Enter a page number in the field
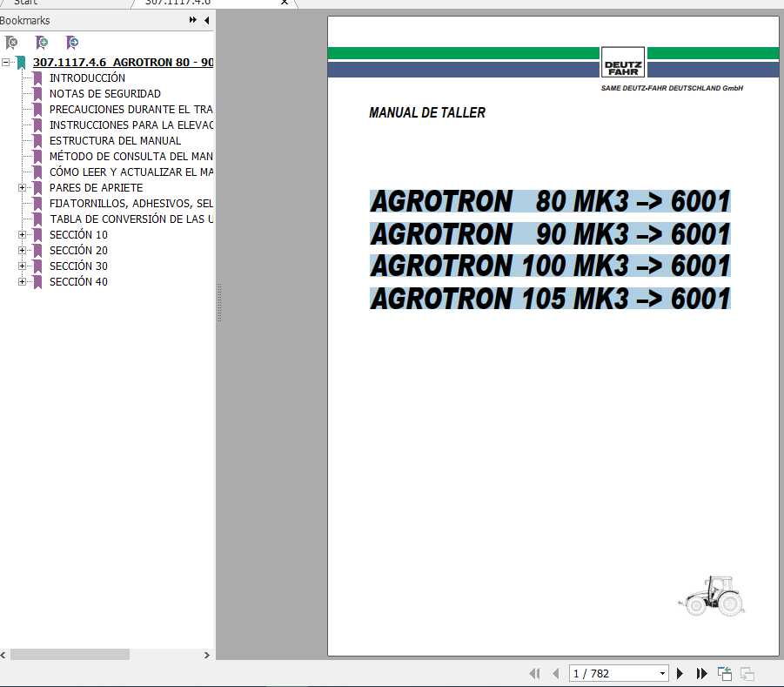Image resolution: width=784 pixels, height=687 pixels. 600,673
